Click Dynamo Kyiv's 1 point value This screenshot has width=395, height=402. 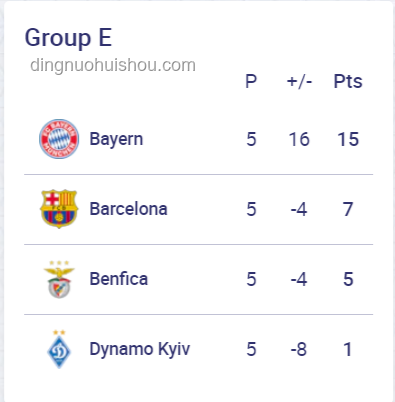[x=348, y=349]
